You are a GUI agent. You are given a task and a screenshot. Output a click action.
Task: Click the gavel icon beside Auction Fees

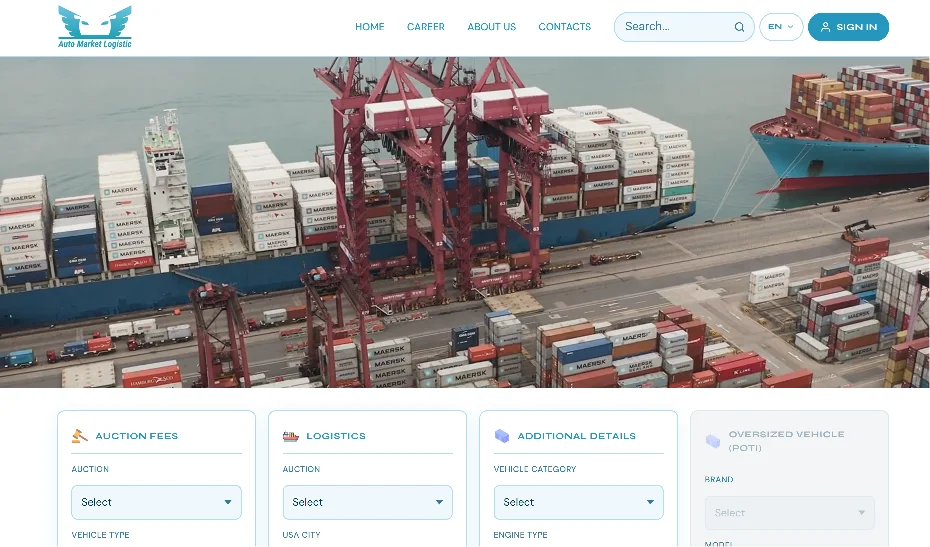(x=79, y=436)
